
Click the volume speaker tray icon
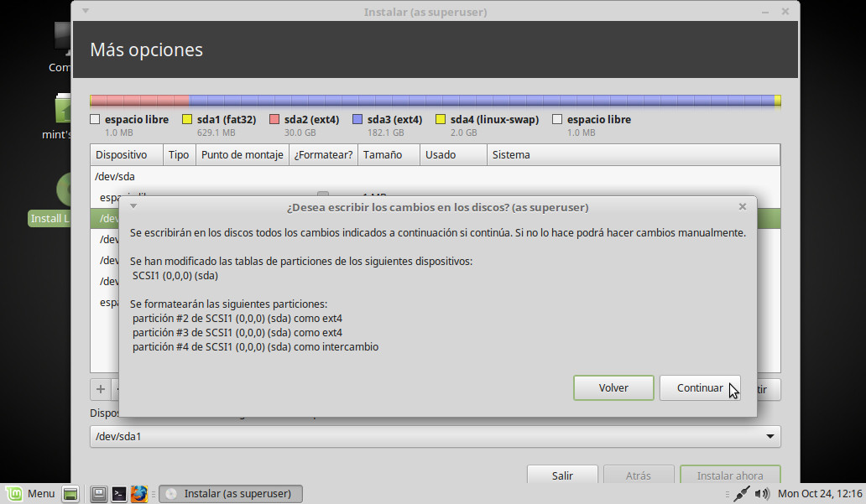click(764, 494)
